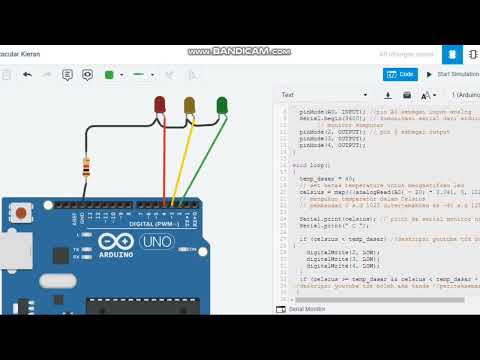Toggle notes visibility
The width and height of the screenshot is (480, 360).
pyautogui.click(x=87, y=75)
